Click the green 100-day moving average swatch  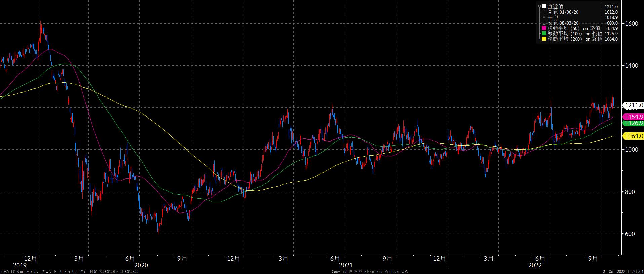pos(544,34)
